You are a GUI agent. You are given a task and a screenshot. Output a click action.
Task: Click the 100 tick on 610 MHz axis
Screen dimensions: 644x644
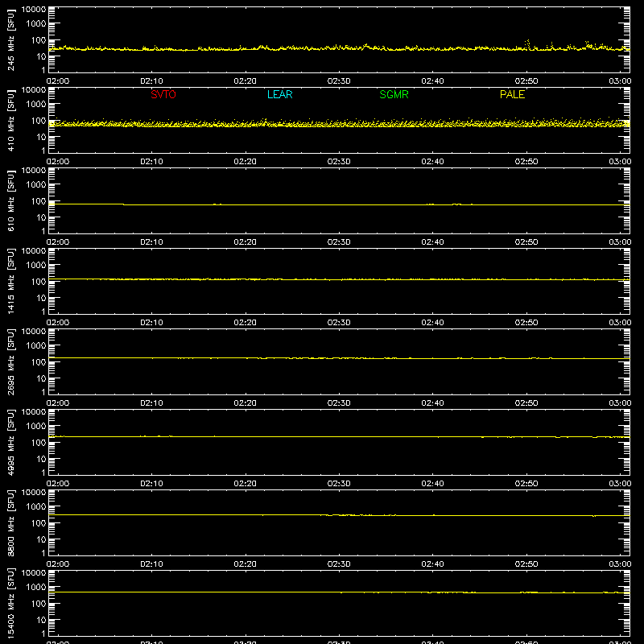[x=39, y=201]
